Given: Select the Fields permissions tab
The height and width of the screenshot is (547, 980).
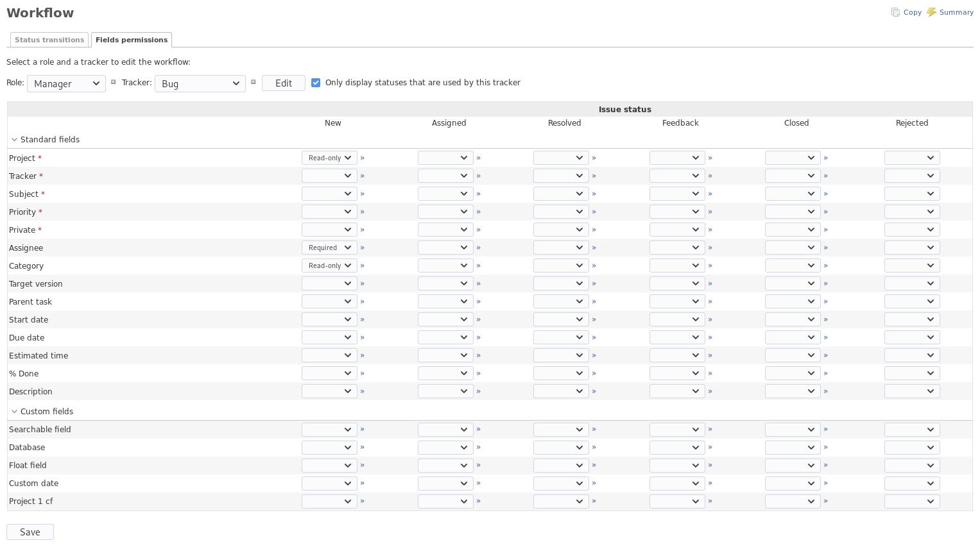Looking at the screenshot, I should 132,40.
